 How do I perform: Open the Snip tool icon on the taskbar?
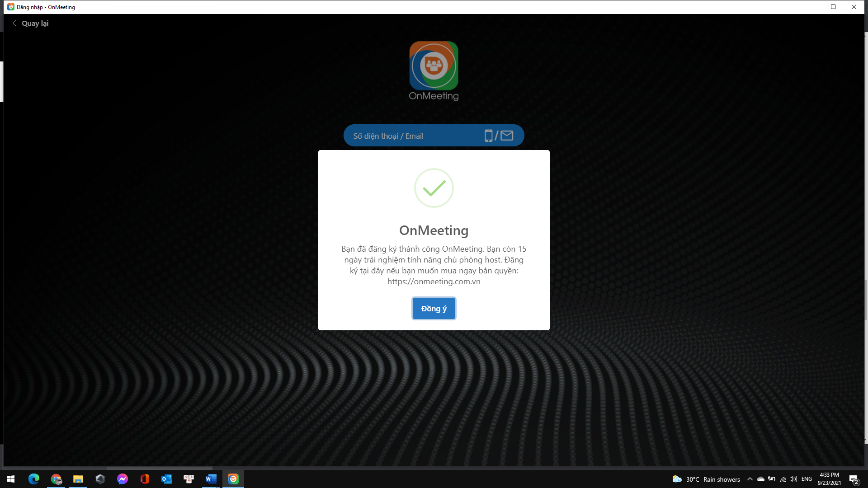pyautogui.click(x=189, y=479)
